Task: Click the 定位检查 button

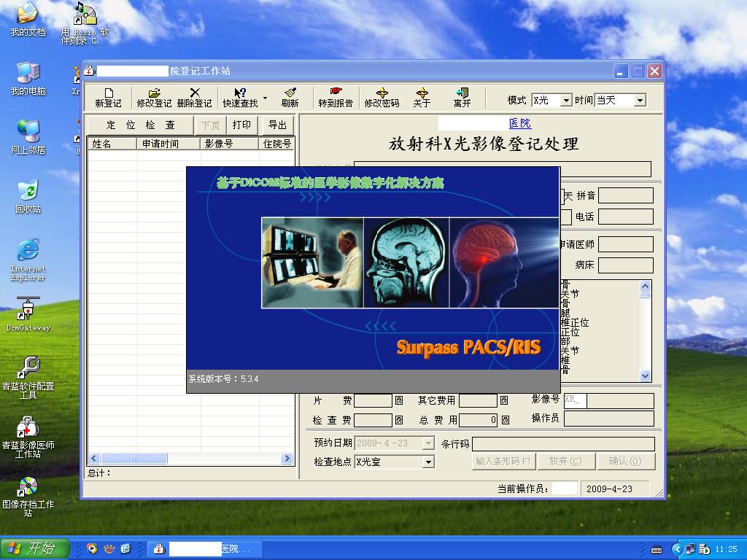Action: 140,125
